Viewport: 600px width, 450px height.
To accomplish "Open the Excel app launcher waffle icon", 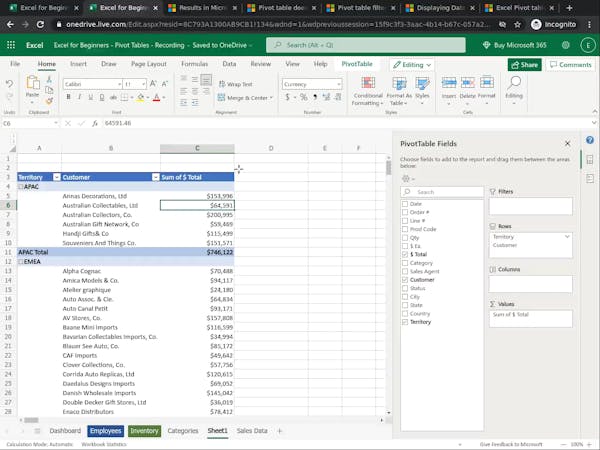I will point(11,45).
